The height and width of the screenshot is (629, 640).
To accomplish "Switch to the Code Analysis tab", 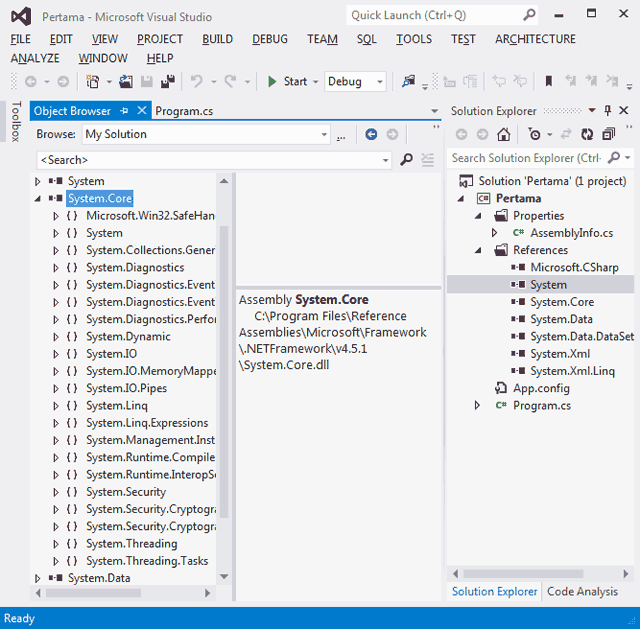I will (x=582, y=591).
